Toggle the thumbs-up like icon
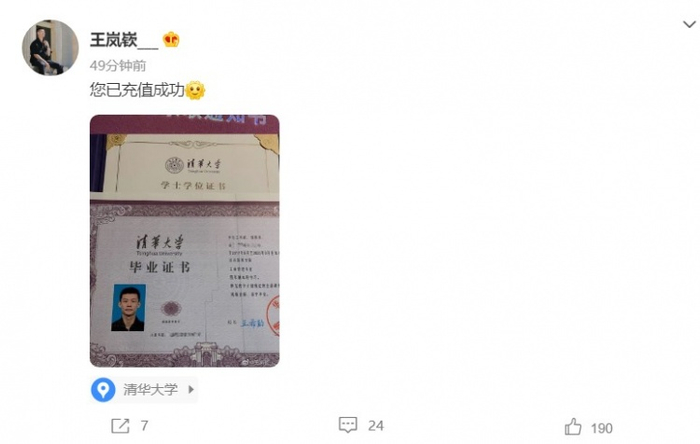 point(573,427)
